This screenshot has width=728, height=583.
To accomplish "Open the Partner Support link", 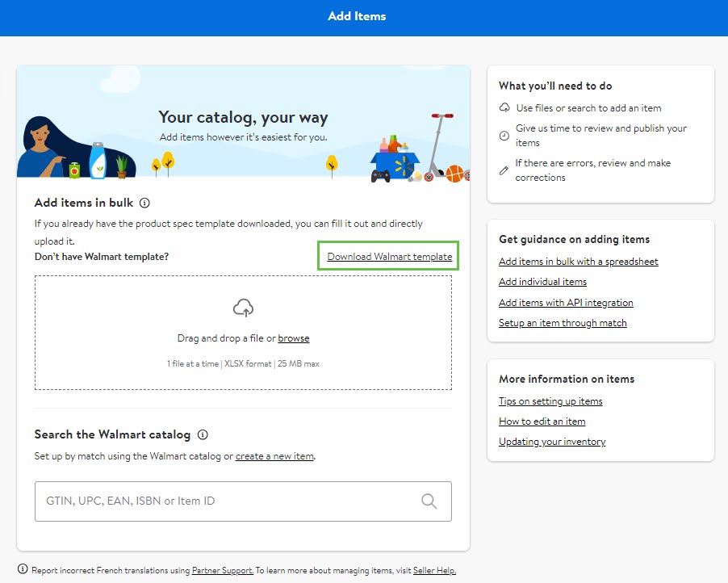I will click(x=223, y=570).
